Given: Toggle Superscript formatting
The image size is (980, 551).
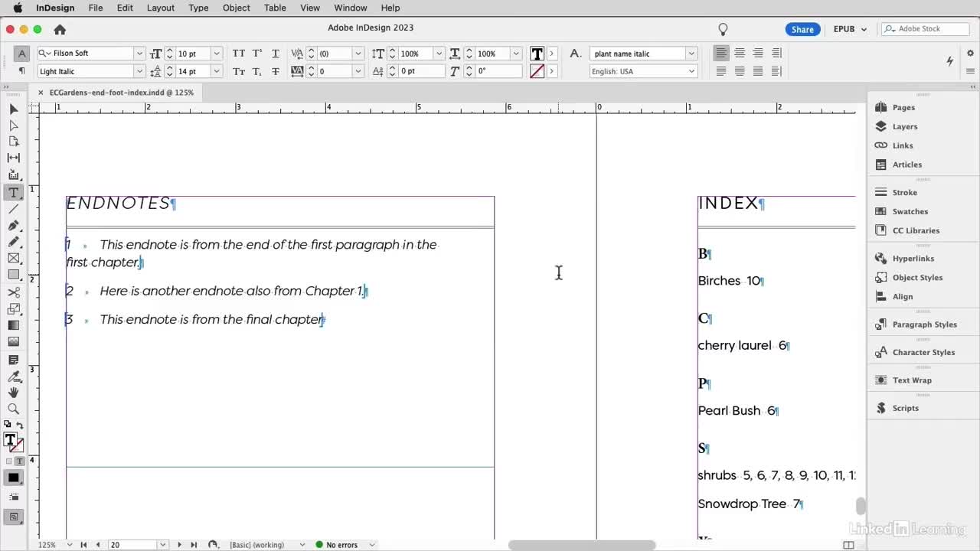Looking at the screenshot, I should pyautogui.click(x=257, y=54).
